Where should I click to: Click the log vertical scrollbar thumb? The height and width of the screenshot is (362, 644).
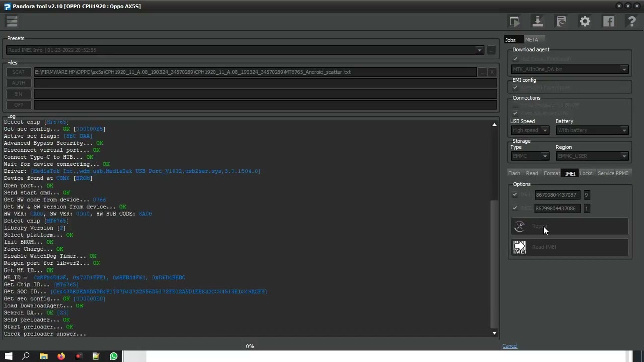pyautogui.click(x=494, y=264)
